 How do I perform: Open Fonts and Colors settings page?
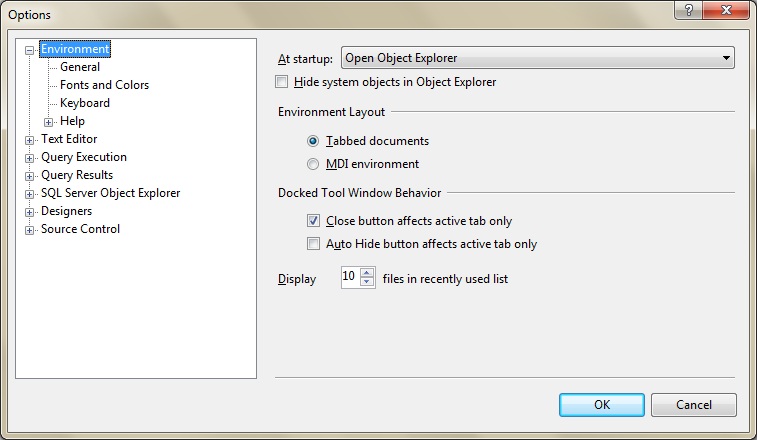point(104,85)
